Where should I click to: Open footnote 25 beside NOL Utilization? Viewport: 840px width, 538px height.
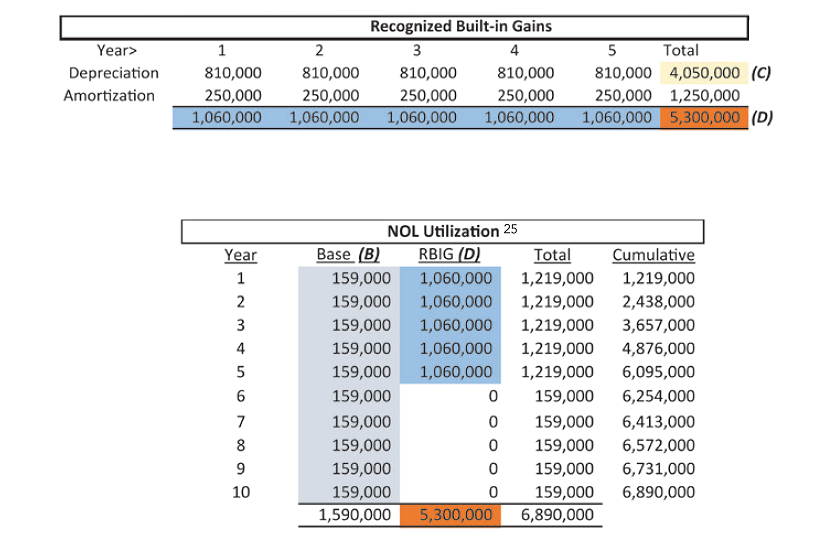coord(510,229)
